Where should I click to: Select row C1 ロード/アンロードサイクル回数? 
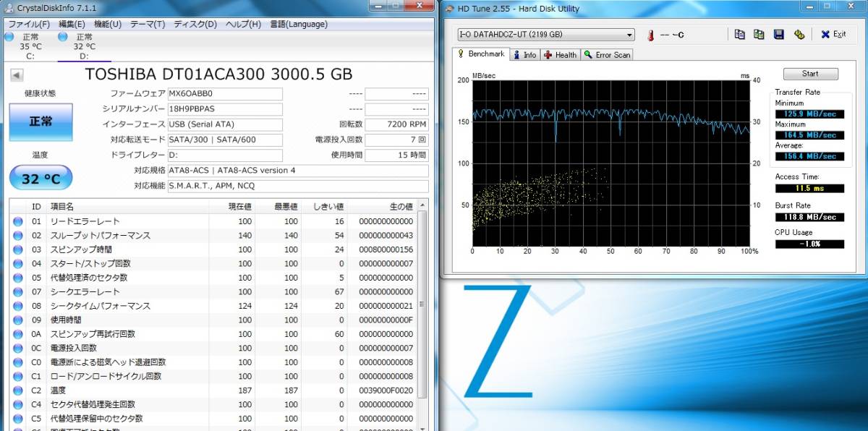214,377
